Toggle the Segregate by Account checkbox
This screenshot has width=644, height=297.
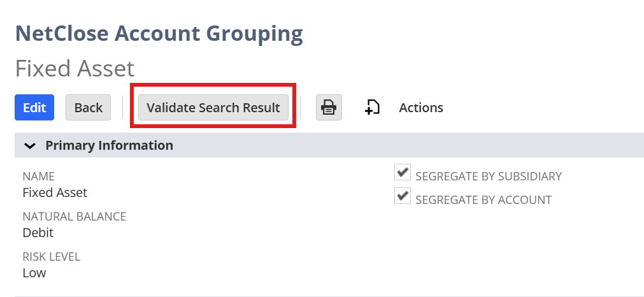[402, 196]
